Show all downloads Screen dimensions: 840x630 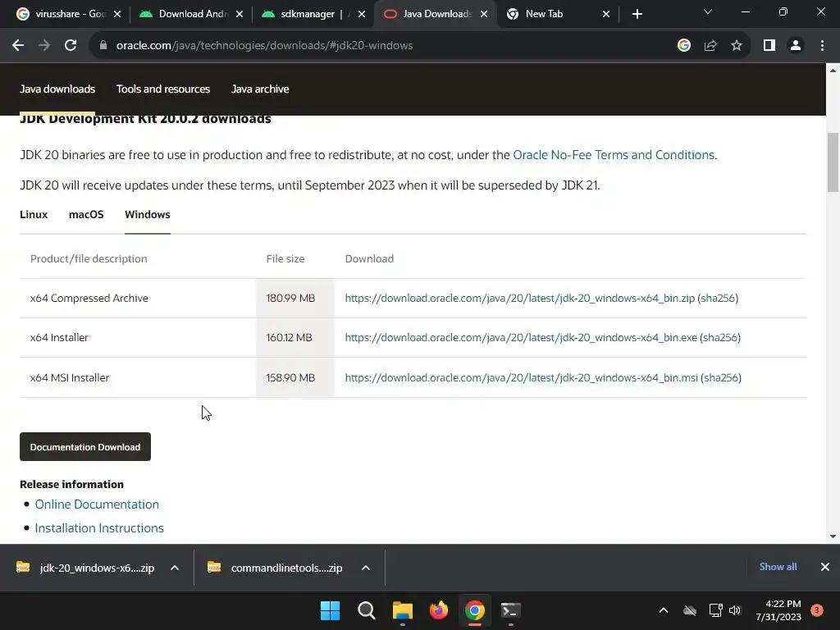click(778, 567)
